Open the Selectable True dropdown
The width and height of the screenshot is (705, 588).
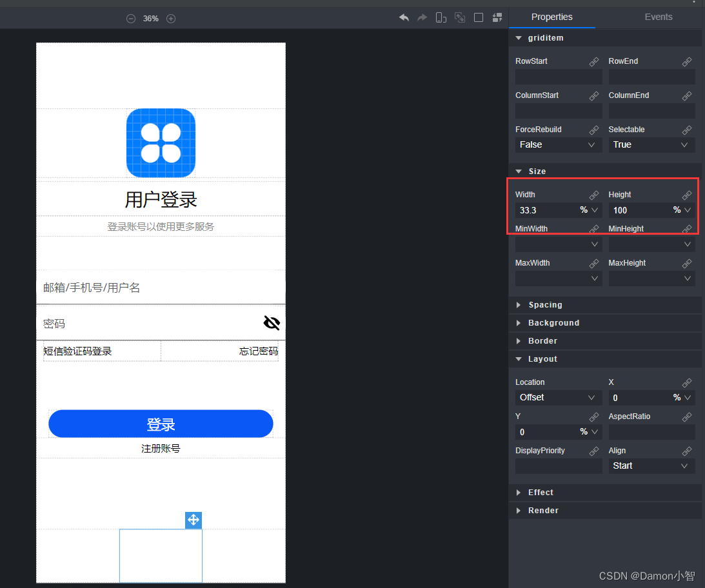coord(651,145)
